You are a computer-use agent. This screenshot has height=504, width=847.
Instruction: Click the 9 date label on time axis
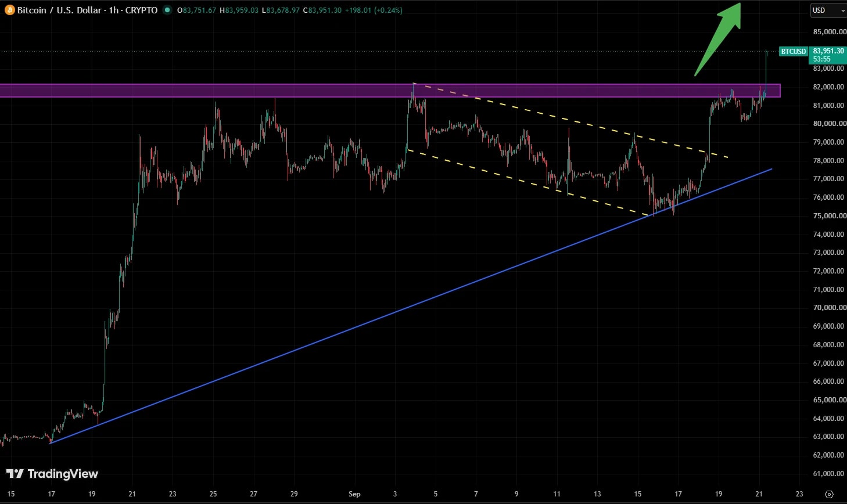point(516,494)
